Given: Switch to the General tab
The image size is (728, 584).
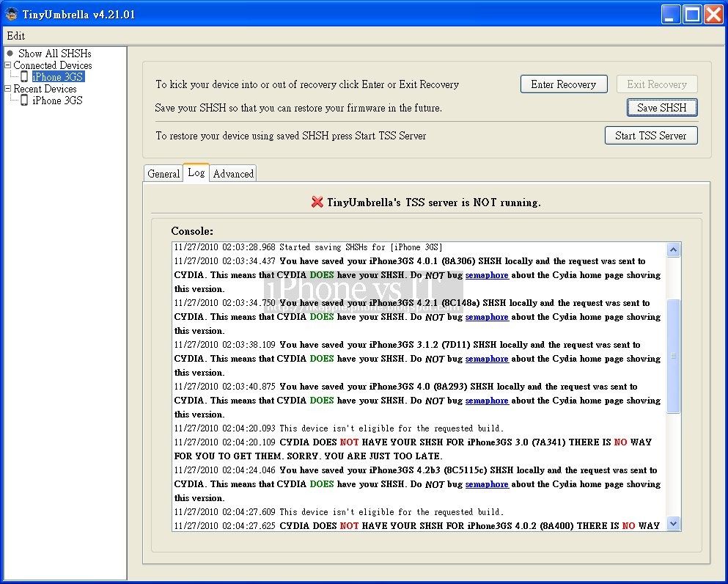Looking at the screenshot, I should click(163, 174).
